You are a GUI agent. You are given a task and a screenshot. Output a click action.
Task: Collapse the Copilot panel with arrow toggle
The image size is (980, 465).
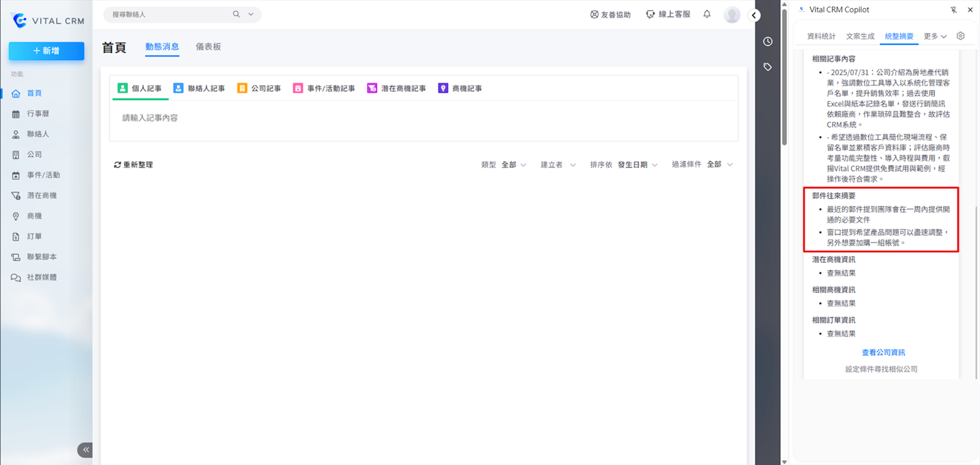(x=754, y=15)
